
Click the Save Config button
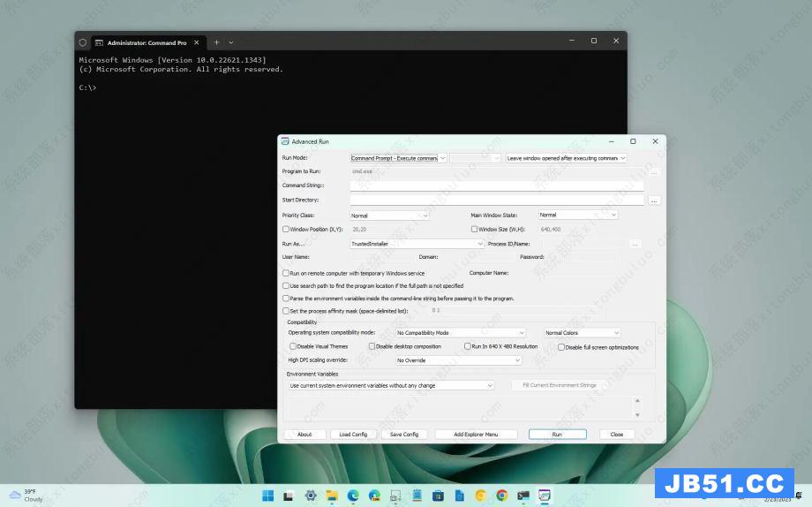pos(403,435)
